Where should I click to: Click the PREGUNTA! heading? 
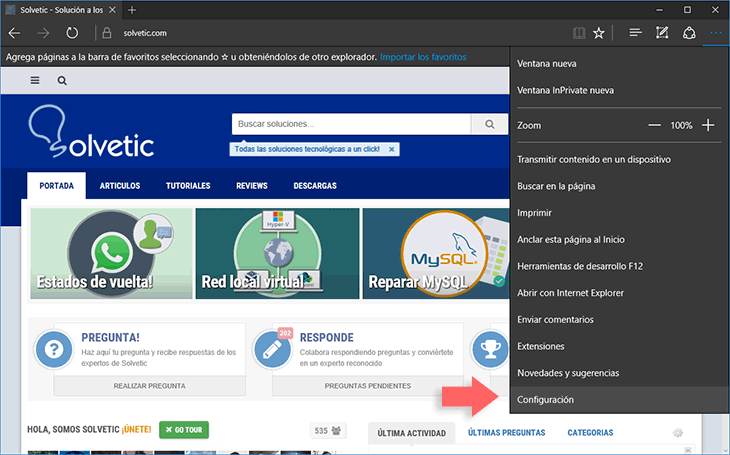(110, 337)
